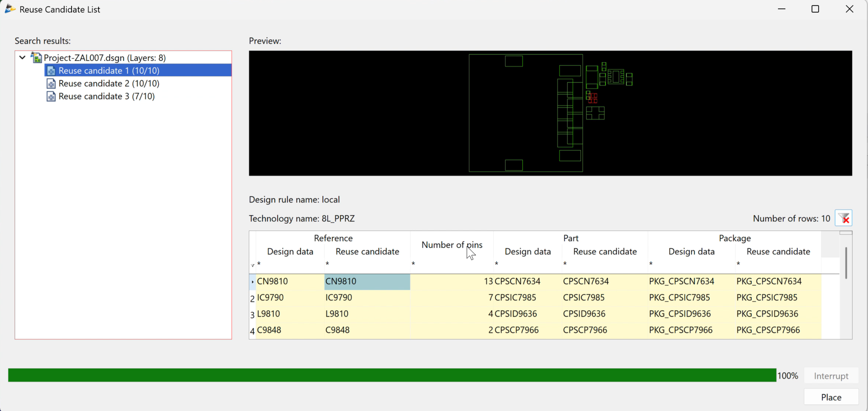868x411 pixels.
Task: Clear table filters with the funnel icon
Action: click(x=843, y=218)
